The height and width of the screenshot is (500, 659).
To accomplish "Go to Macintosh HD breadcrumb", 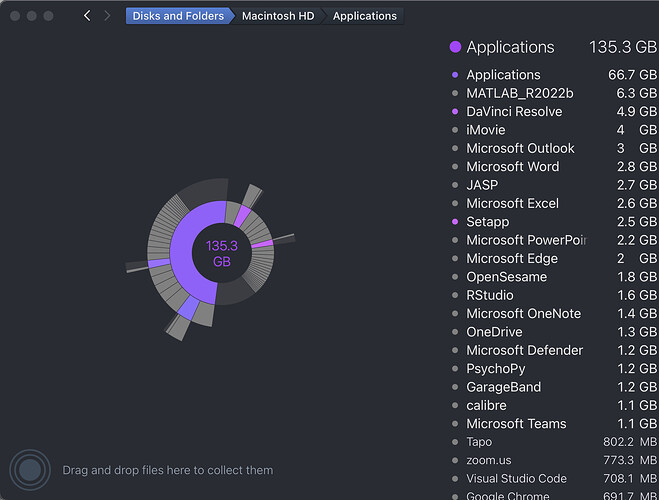I will pos(278,16).
